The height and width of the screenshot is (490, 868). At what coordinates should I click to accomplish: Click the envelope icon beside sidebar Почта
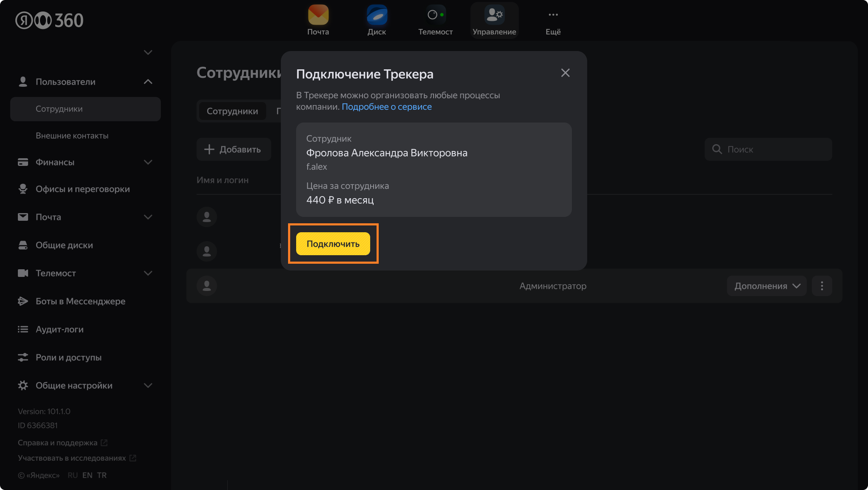pyautogui.click(x=23, y=217)
